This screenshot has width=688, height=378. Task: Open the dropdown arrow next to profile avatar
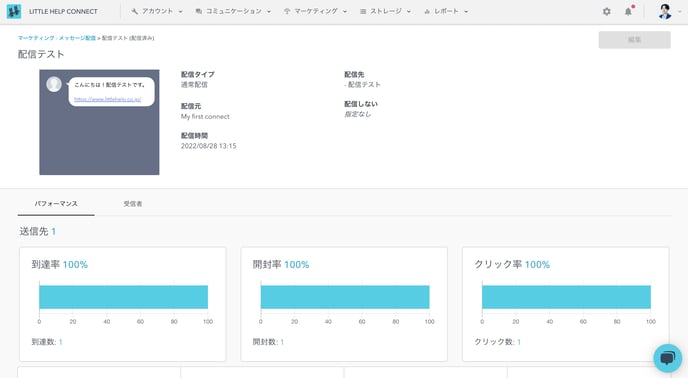click(680, 12)
